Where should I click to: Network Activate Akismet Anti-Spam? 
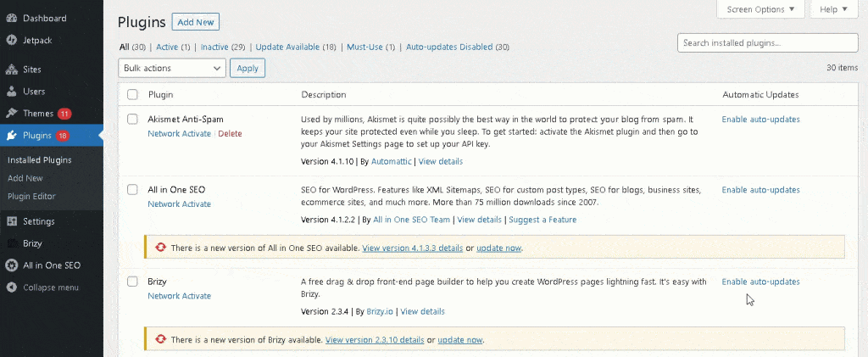tap(180, 133)
